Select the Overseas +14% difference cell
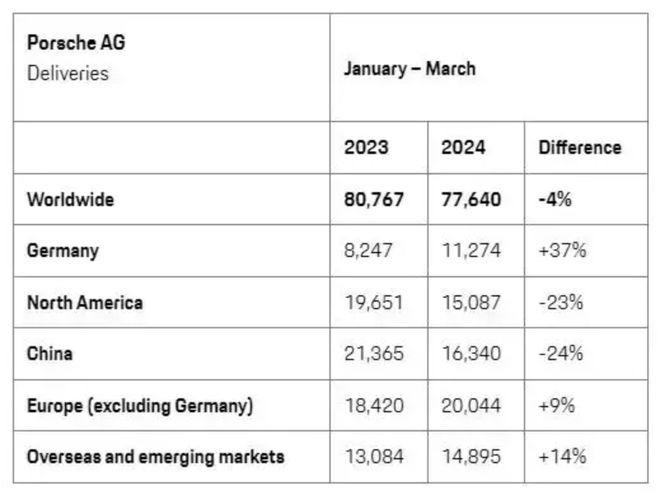660x495 pixels. pos(562,457)
